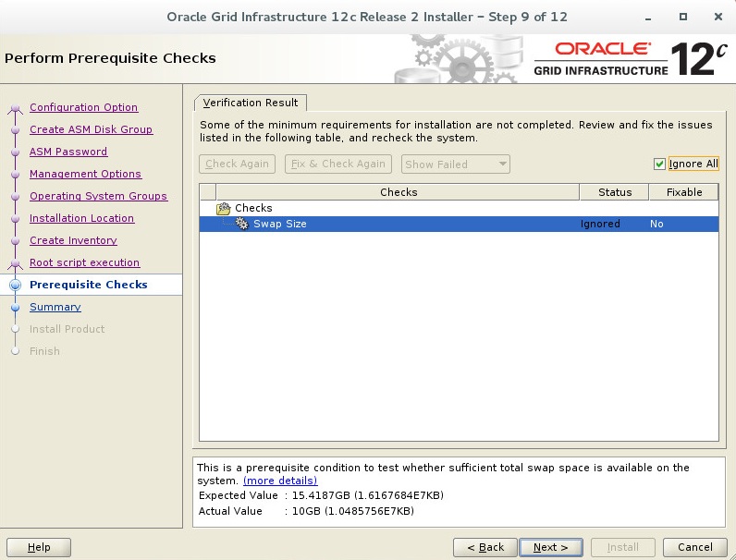This screenshot has width=736, height=560.
Task: Click the Prerequisite Checks step bullet
Action: (16, 285)
